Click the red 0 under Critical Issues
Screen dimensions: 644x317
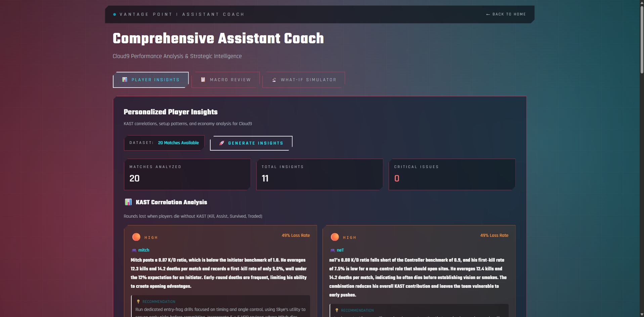pyautogui.click(x=397, y=178)
